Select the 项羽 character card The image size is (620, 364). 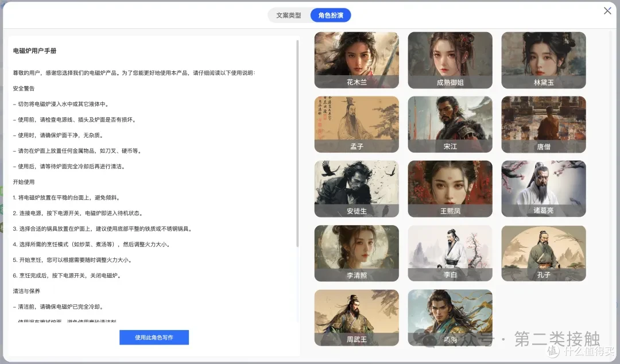click(x=450, y=317)
